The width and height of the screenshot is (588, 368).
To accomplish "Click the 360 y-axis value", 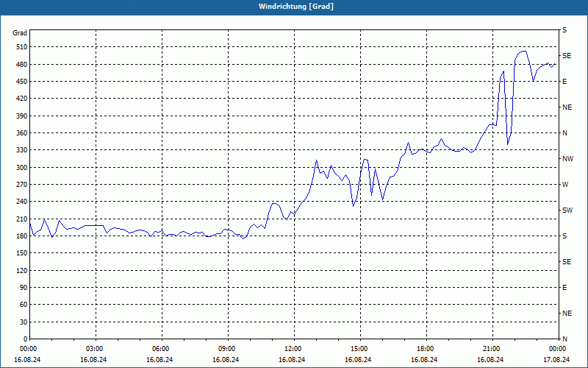I will pyautogui.click(x=22, y=133).
